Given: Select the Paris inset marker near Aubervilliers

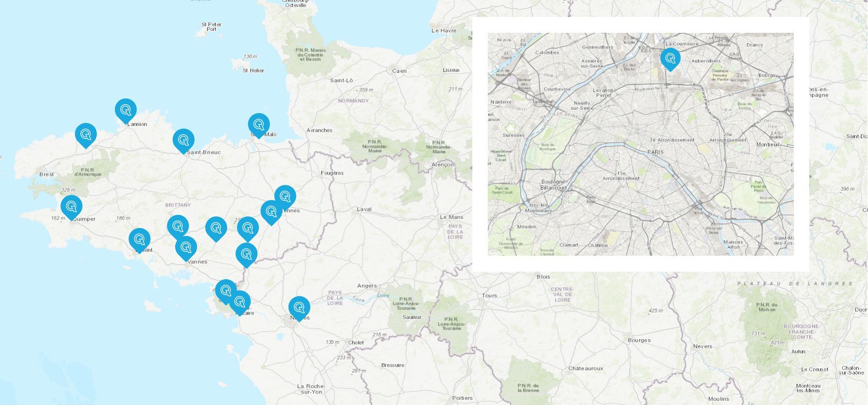Looking at the screenshot, I should [x=670, y=59].
